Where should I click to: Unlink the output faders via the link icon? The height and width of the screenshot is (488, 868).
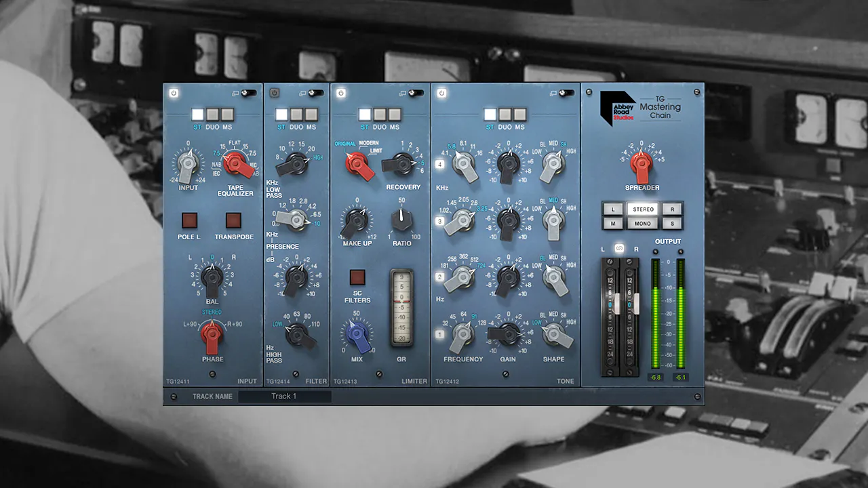click(x=619, y=249)
